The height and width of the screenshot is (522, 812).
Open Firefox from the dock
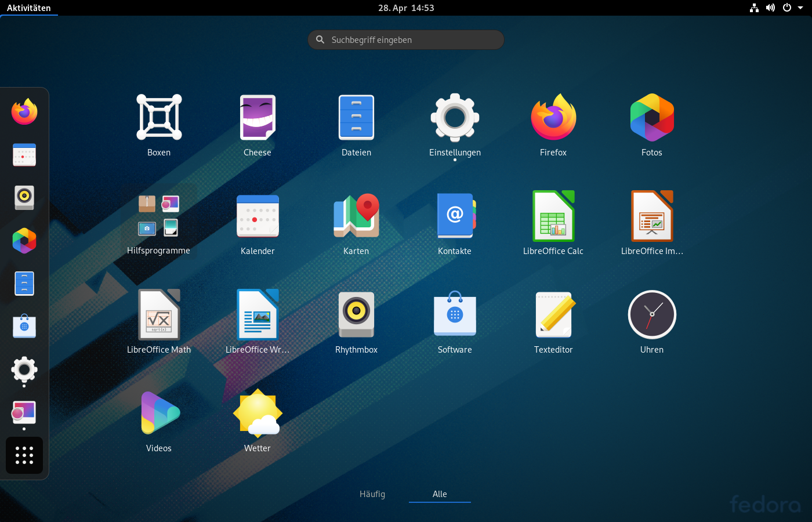[x=24, y=111]
